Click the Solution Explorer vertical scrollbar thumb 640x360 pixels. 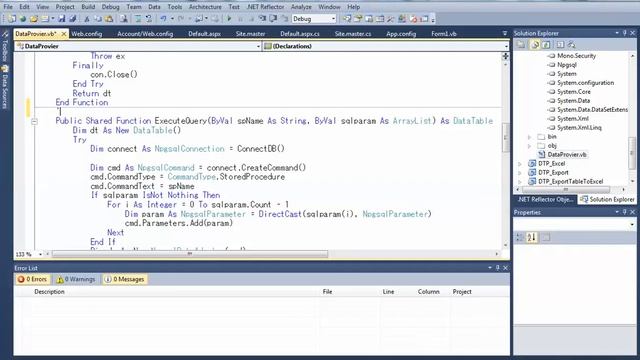(x=632, y=153)
